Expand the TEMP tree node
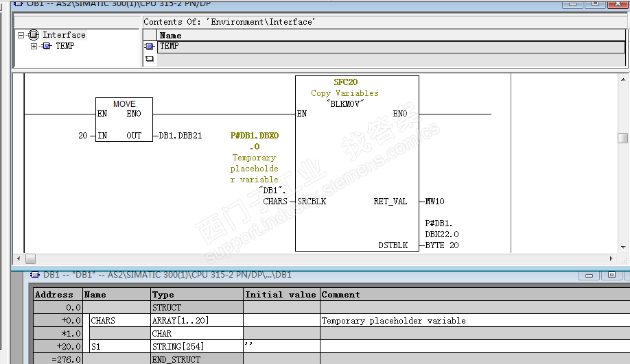 point(34,46)
